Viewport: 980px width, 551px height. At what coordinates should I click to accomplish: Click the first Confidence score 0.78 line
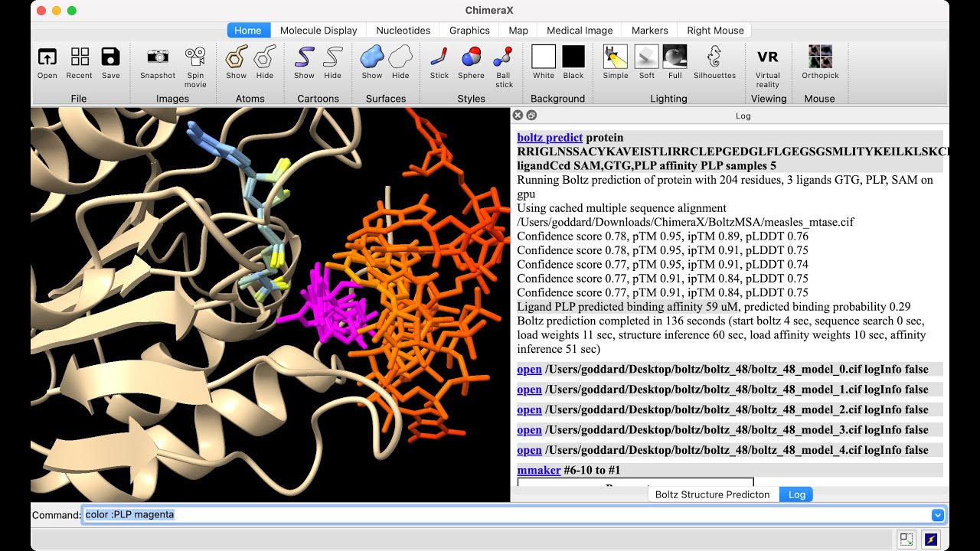tap(663, 236)
